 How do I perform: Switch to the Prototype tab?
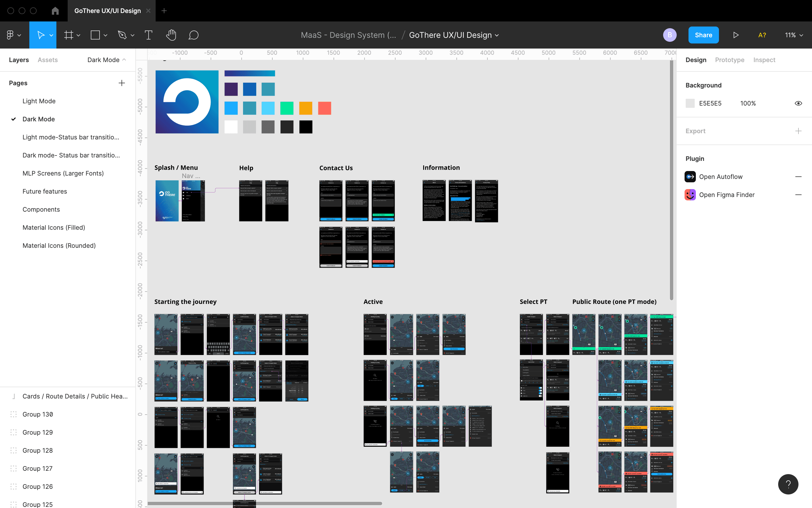pos(729,60)
